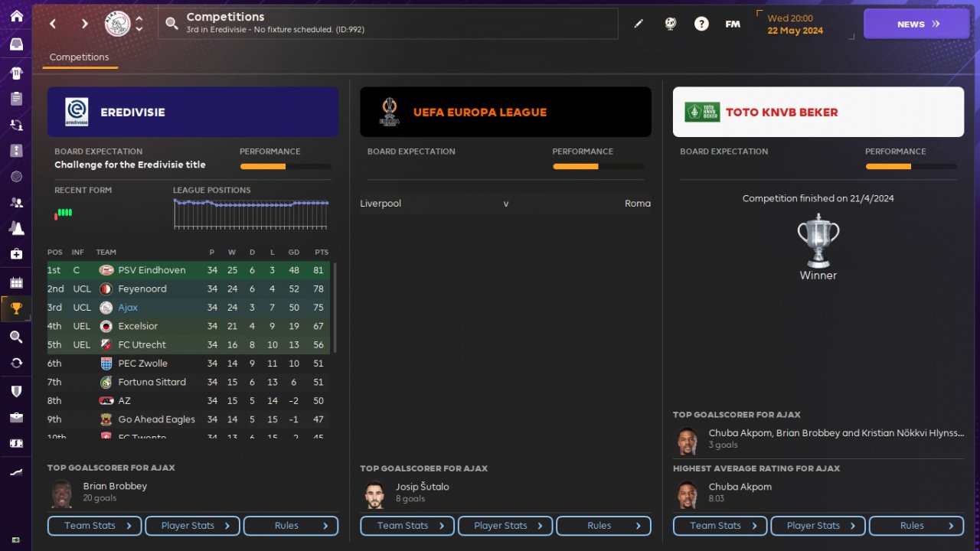Open Scouting magnifier icon in sidebar

[16, 337]
